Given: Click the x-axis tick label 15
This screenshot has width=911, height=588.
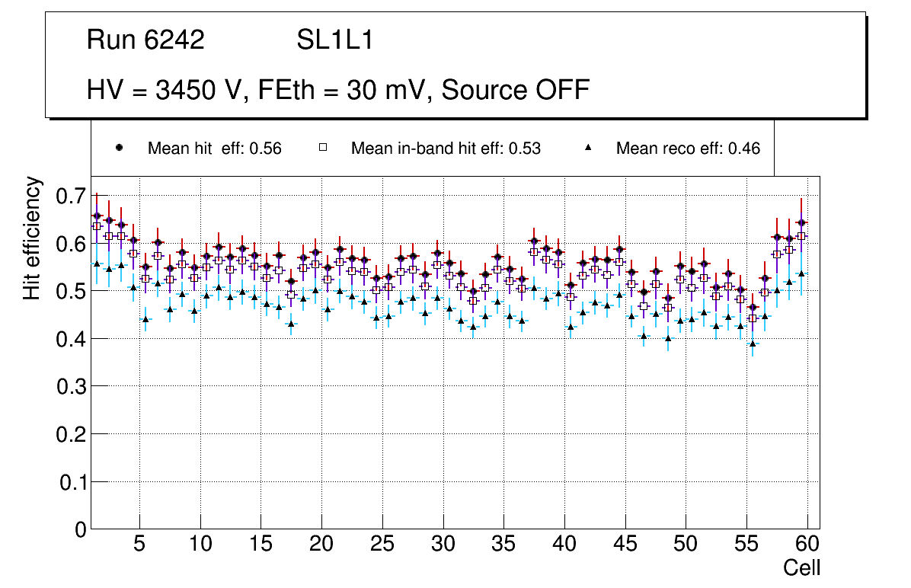Looking at the screenshot, I should point(261,545).
